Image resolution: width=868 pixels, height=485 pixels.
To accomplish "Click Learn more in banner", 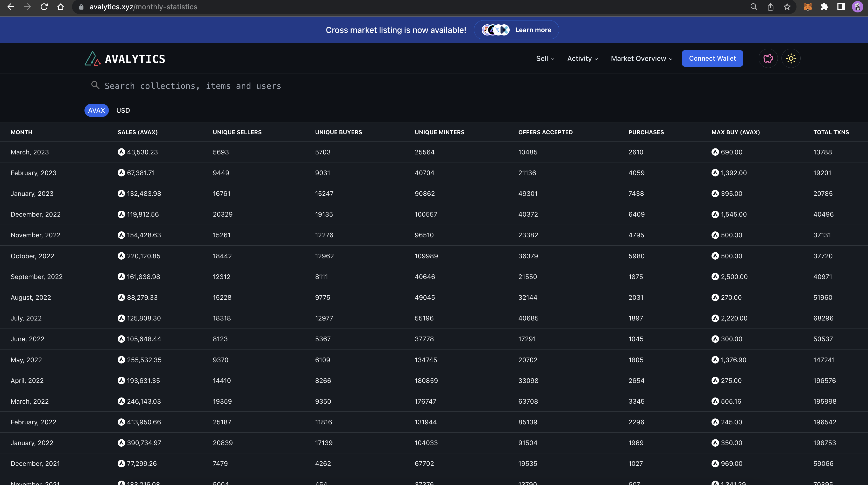I will point(533,30).
